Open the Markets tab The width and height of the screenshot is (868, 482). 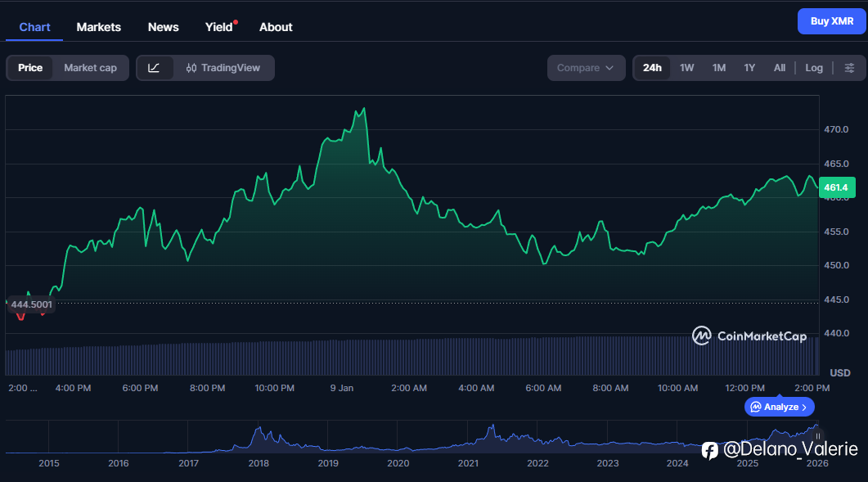pos(98,27)
